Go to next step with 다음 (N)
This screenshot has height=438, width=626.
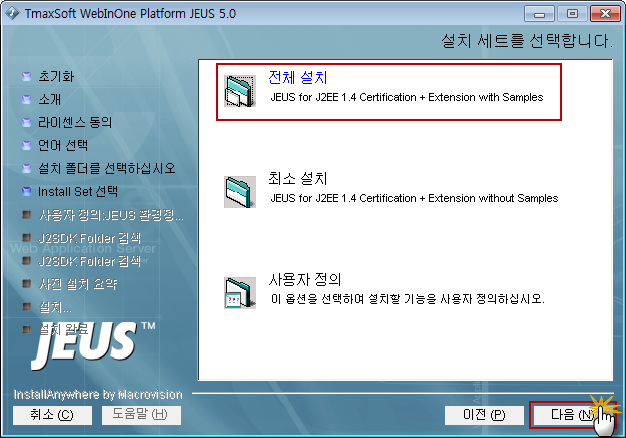coord(571,415)
